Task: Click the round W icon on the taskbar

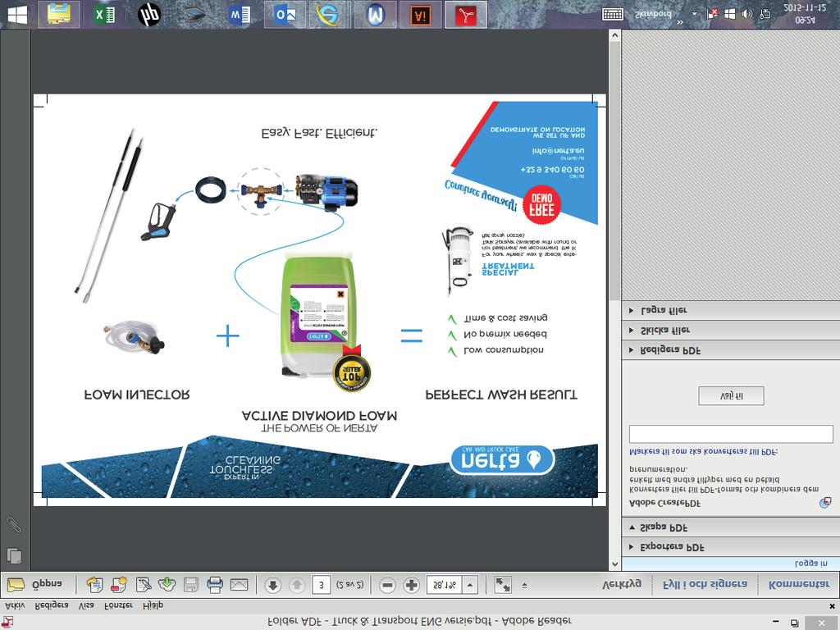Action: [x=375, y=15]
